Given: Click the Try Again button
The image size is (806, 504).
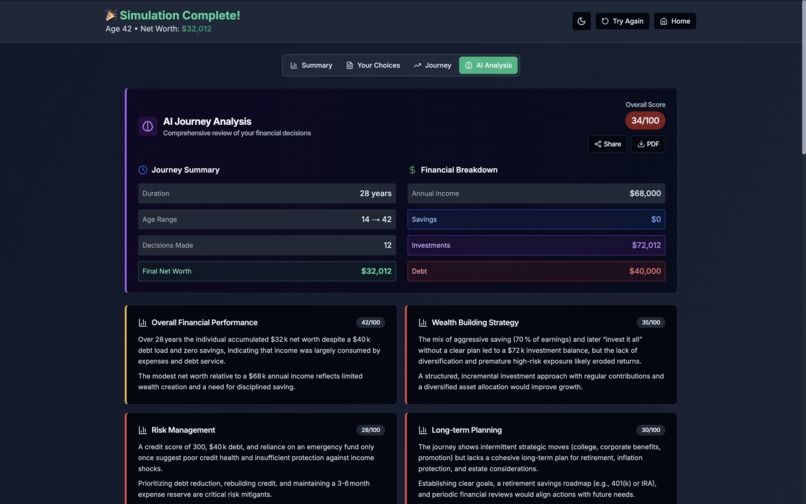Looking at the screenshot, I should (x=622, y=21).
